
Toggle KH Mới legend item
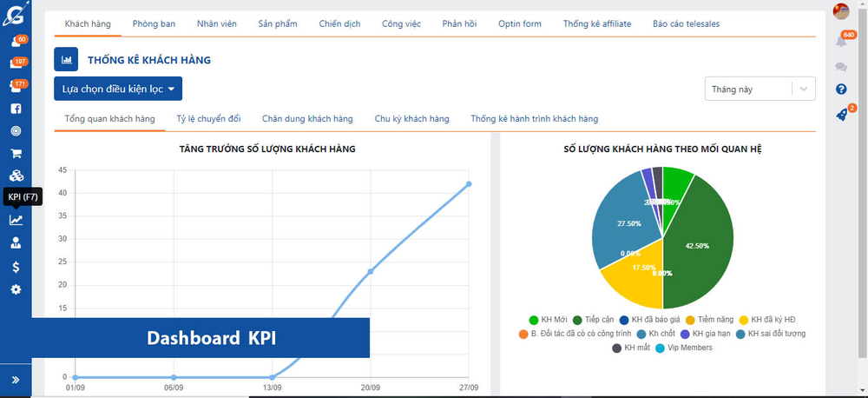(548, 319)
